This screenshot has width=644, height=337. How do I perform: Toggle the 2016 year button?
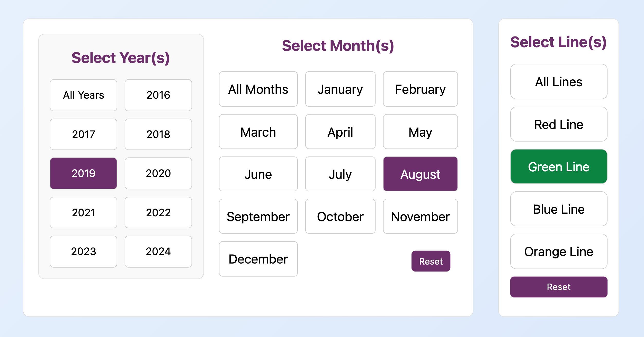tap(158, 95)
